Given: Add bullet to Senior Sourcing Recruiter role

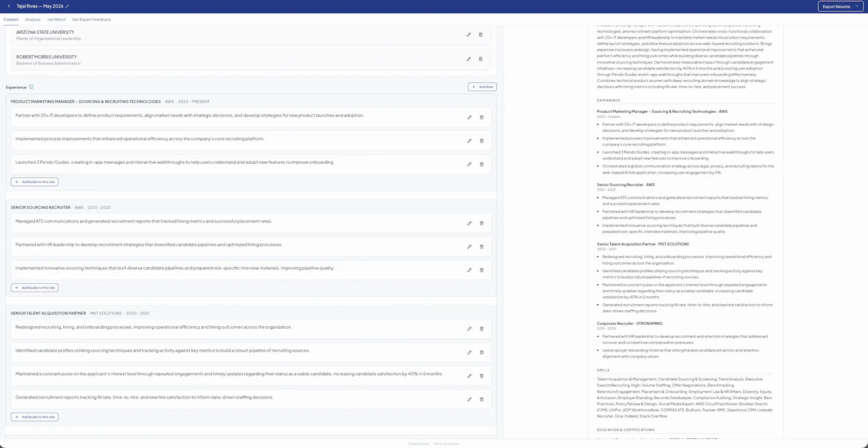Looking at the screenshot, I should coord(35,287).
